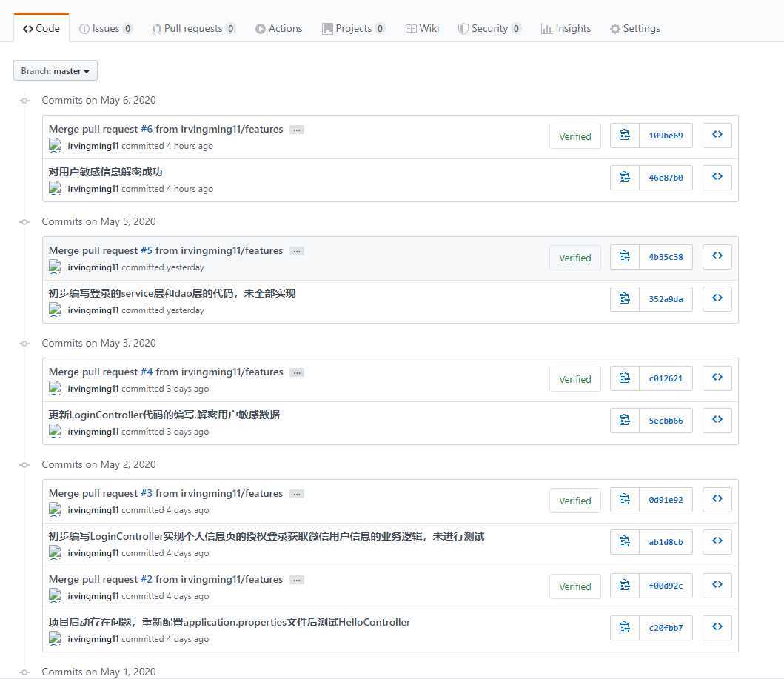Expand description of merge pull request #3
The width and height of the screenshot is (784, 679).
coord(297,494)
